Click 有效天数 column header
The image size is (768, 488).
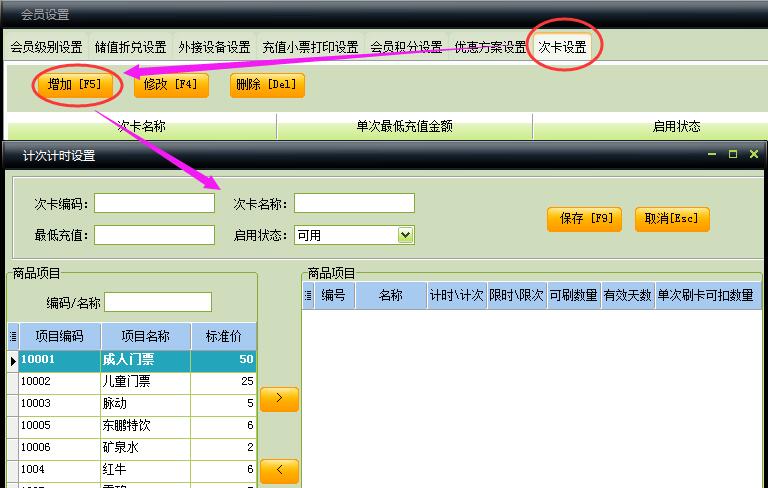628,295
